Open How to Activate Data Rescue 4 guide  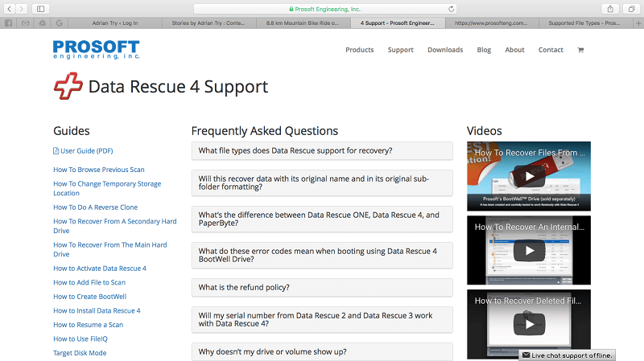click(99, 269)
